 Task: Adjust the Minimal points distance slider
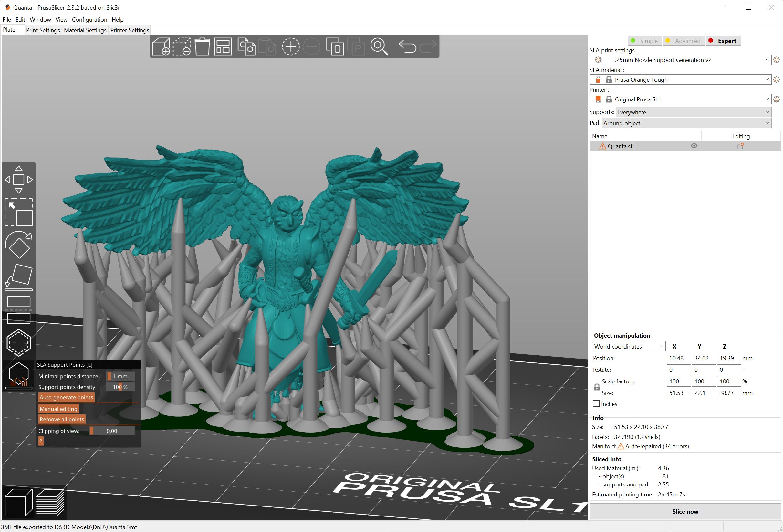coord(120,376)
